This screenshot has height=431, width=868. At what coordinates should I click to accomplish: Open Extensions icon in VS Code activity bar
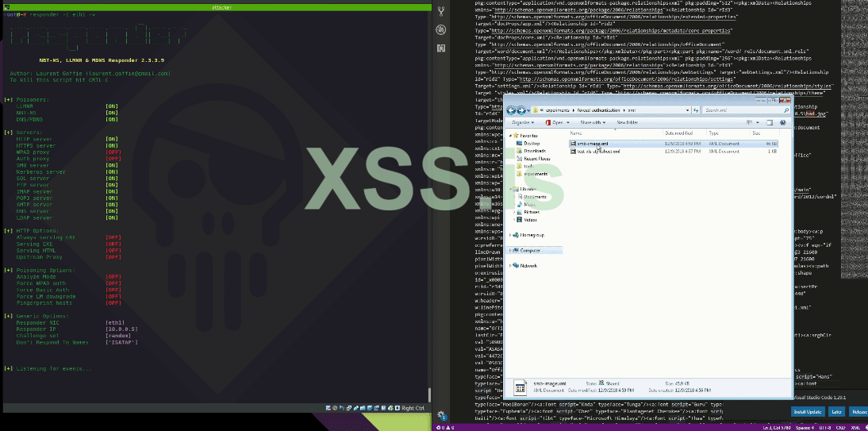(441, 48)
